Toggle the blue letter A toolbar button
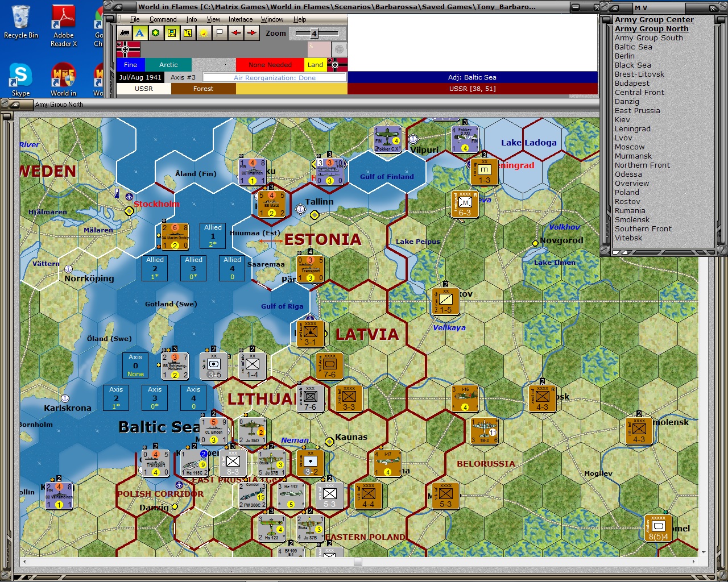 (x=140, y=33)
